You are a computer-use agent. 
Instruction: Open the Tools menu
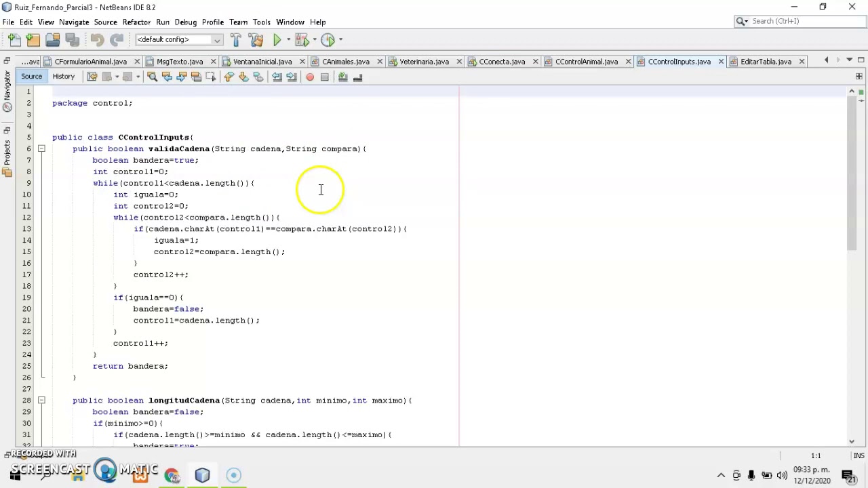(262, 22)
